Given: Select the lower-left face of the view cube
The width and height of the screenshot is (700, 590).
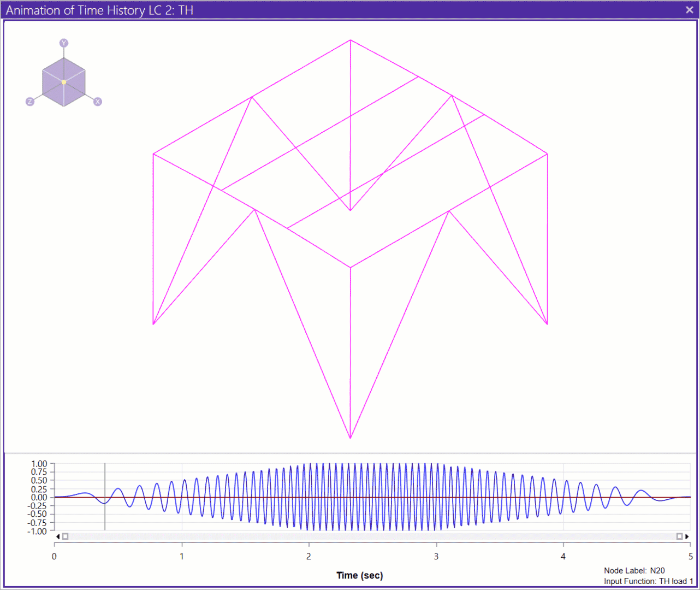Looking at the screenshot, I should pyautogui.click(x=53, y=88).
